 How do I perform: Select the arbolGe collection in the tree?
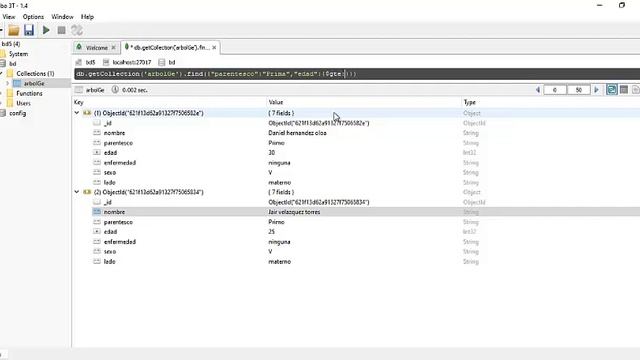(34, 83)
